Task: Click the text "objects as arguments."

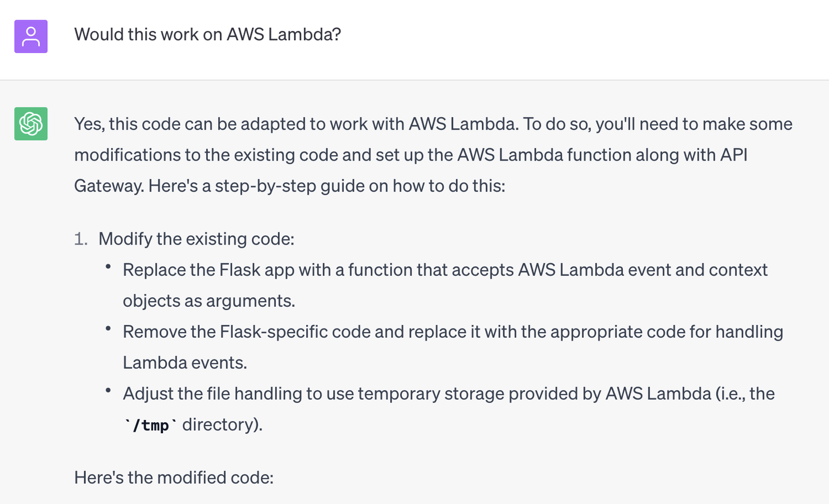Action: (x=209, y=301)
